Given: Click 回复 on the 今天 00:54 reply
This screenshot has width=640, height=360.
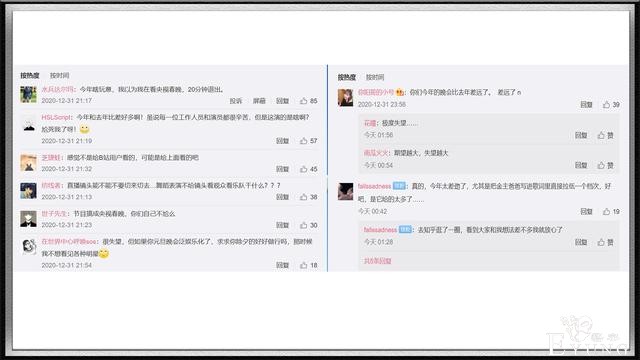Looking at the screenshot, I should [581, 165].
